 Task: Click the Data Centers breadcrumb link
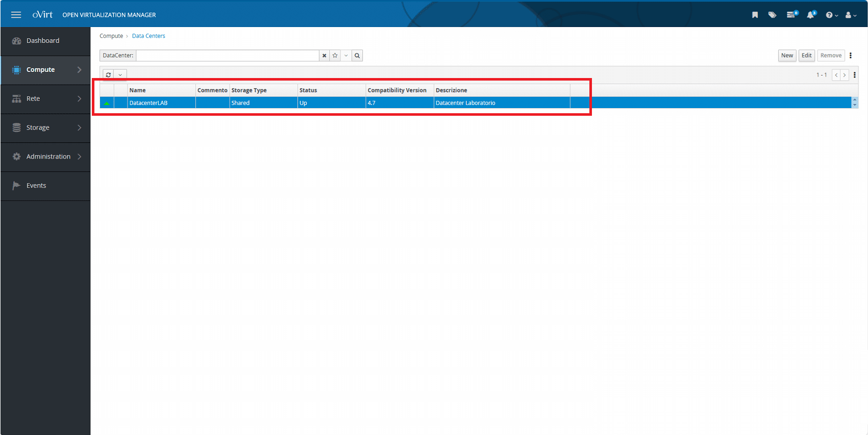pyautogui.click(x=148, y=36)
